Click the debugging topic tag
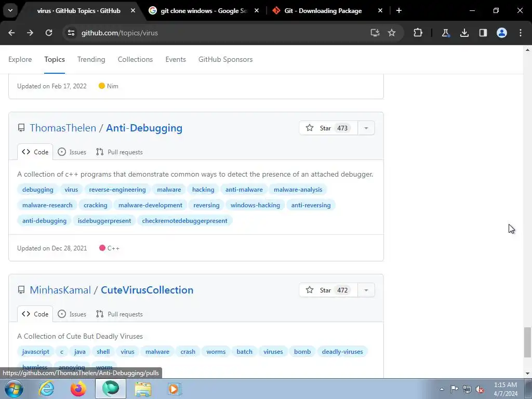 [x=37, y=190]
